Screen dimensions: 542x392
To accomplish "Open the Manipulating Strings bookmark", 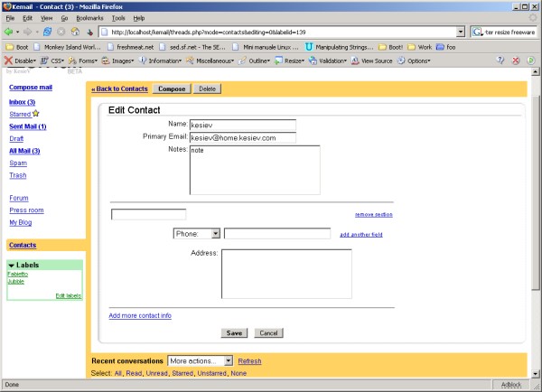I will [x=340, y=47].
